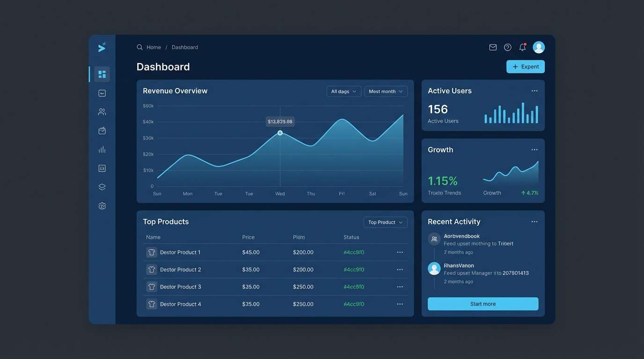The height and width of the screenshot is (359, 644).
Task: Check notifications via the bell icon
Action: (x=521, y=47)
